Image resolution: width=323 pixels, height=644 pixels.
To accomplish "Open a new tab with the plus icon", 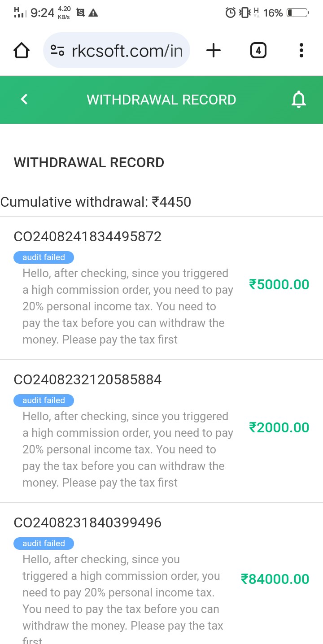I will [214, 51].
